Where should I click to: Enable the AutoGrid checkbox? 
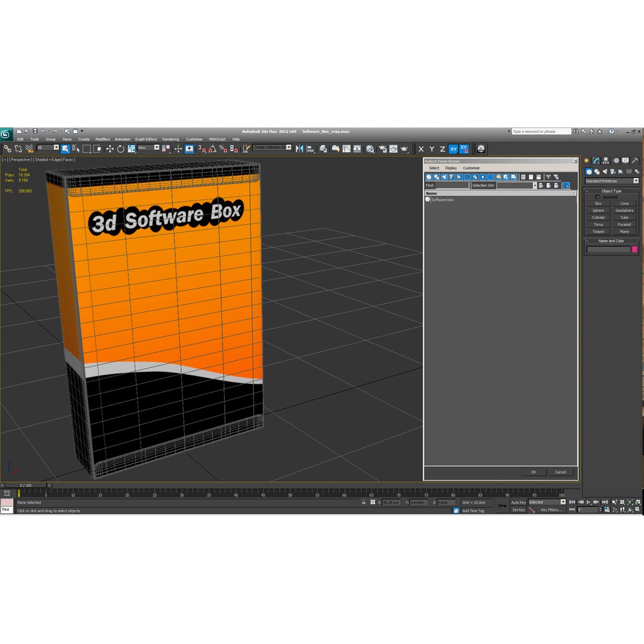597,197
